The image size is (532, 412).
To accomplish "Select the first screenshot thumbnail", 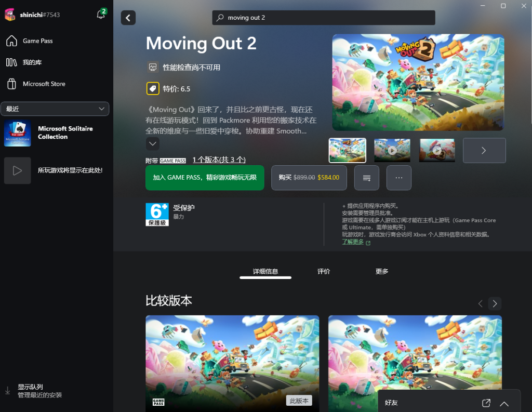I will (x=348, y=150).
